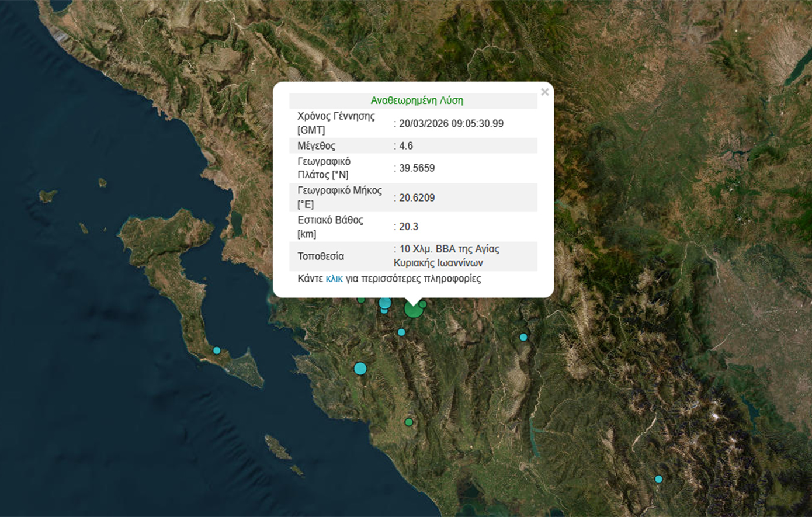
Task: Click the green Αναθεωρημένη Λύση popup header
Action: coord(417,100)
